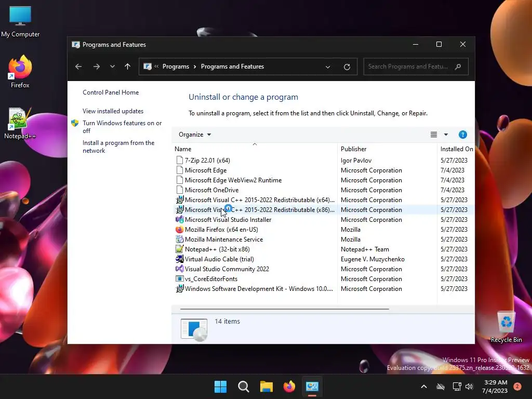Open Install a program from the network
Viewport: 532px width, 399px height.
pos(118,147)
